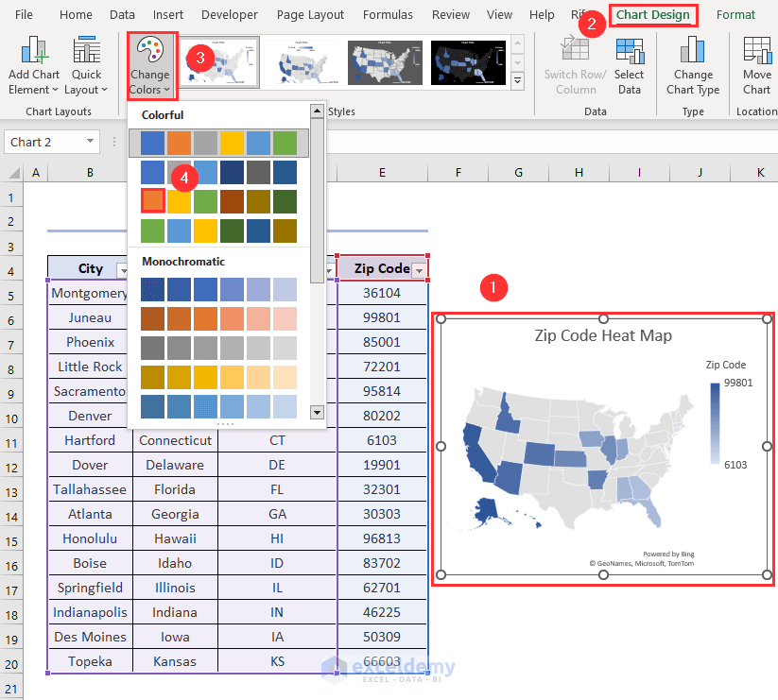Expand the chart Styles gallery More arrow

click(516, 82)
